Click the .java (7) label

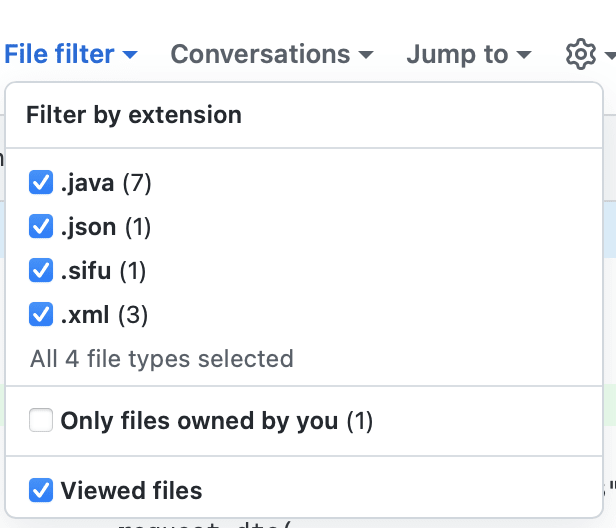(106, 183)
